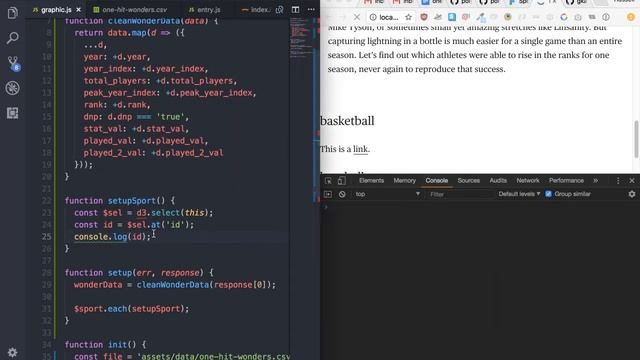The image size is (640, 360).
Task: Open the 'top' JavaScript context dropdown
Action: pyautogui.click(x=388, y=194)
